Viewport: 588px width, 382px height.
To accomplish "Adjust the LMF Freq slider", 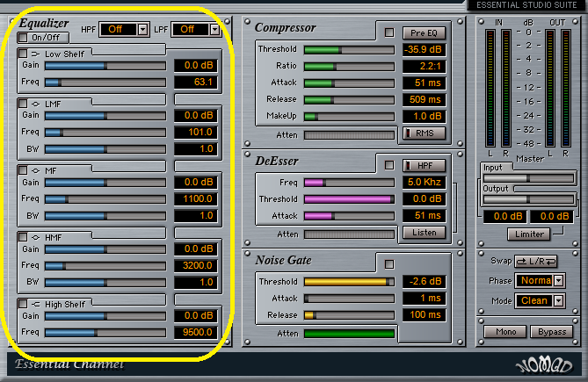I will tap(105, 133).
